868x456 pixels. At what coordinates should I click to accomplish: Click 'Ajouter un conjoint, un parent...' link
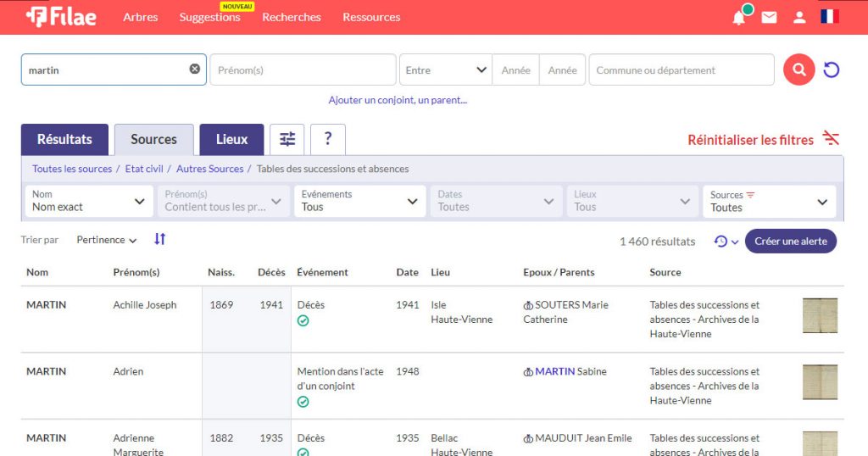[x=398, y=100]
